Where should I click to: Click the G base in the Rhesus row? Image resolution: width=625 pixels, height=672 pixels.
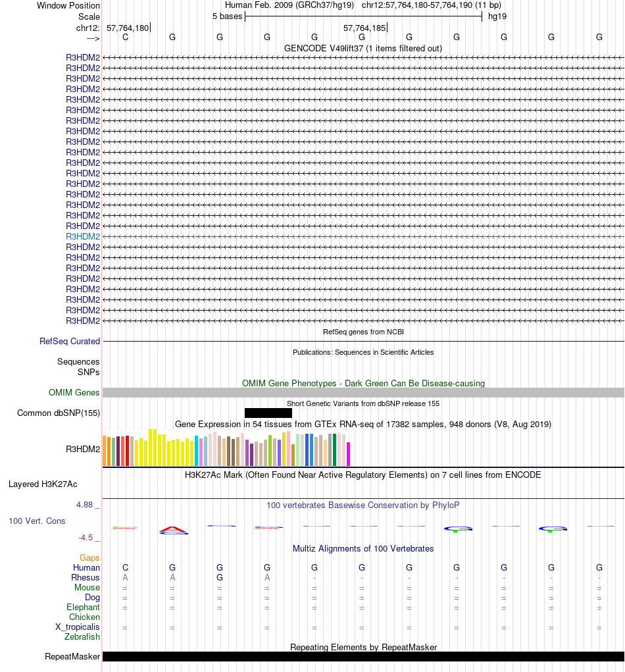[x=220, y=578]
